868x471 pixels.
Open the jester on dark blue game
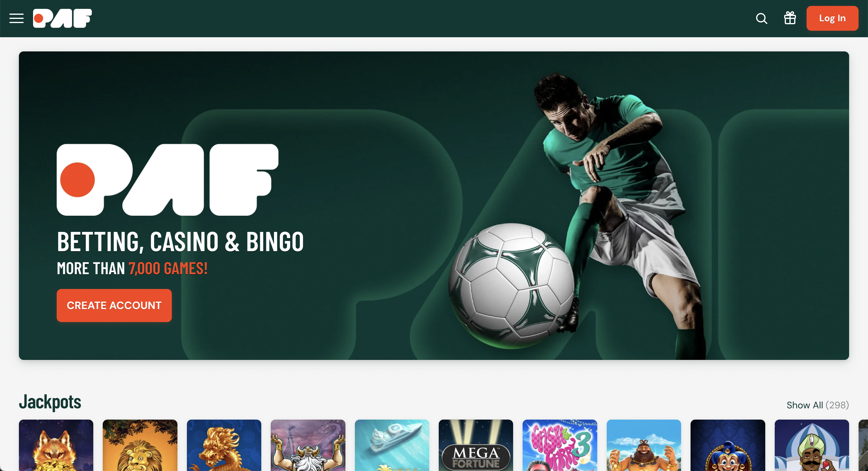click(728, 445)
